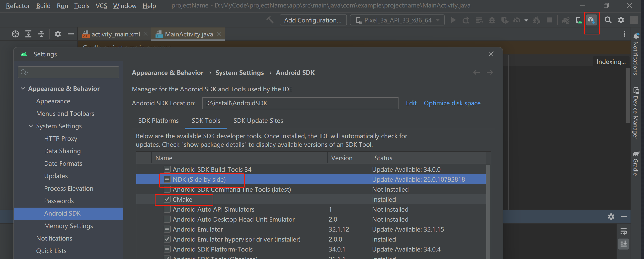Image resolution: width=644 pixels, height=259 pixels.
Task: Select HTTP Proxy settings item
Action: click(x=61, y=138)
